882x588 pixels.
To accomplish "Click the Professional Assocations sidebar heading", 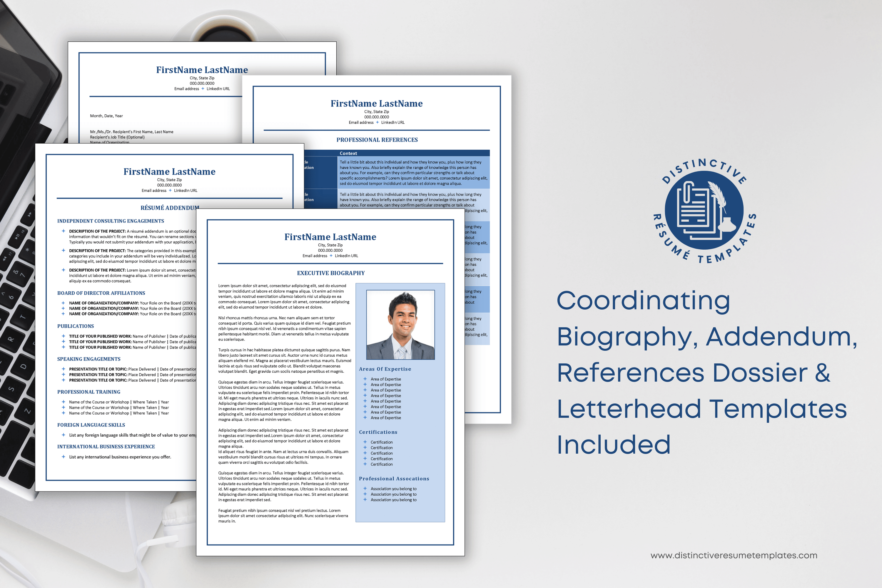I will point(394,479).
